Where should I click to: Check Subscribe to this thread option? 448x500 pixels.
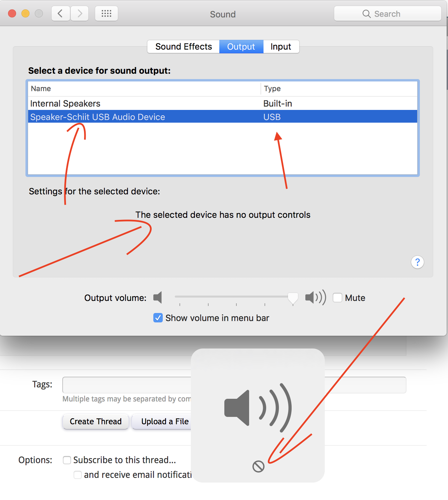point(67,460)
